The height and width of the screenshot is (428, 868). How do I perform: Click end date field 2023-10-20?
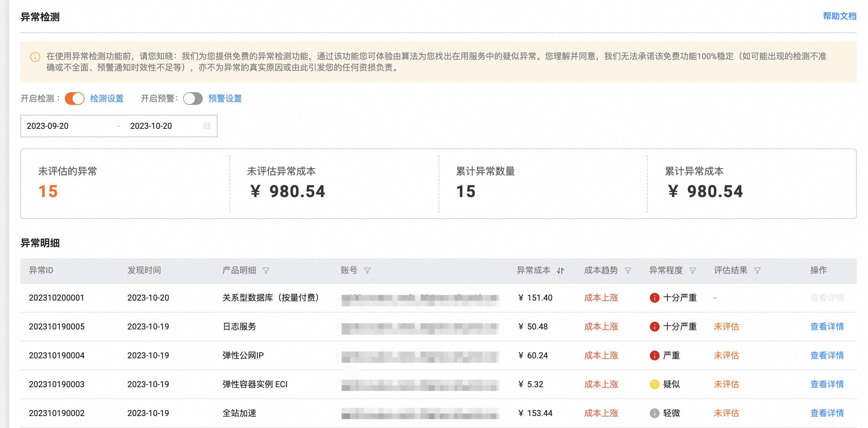pyautogui.click(x=151, y=126)
